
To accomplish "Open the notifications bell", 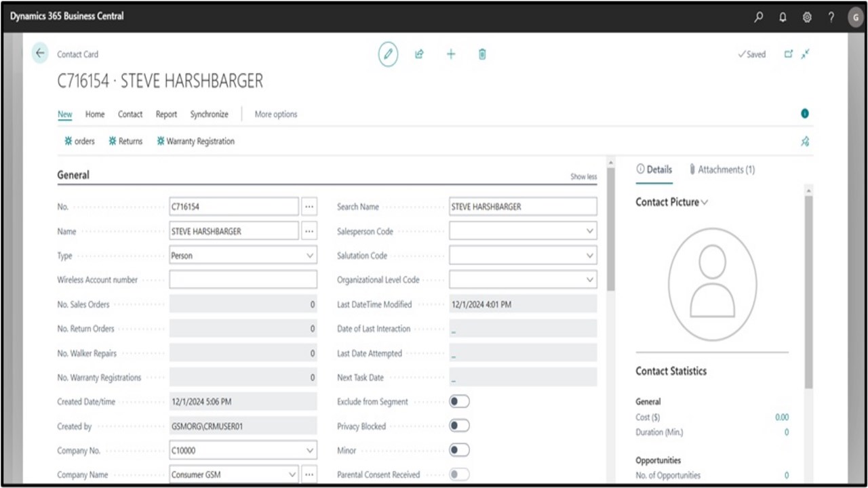I will (x=783, y=17).
